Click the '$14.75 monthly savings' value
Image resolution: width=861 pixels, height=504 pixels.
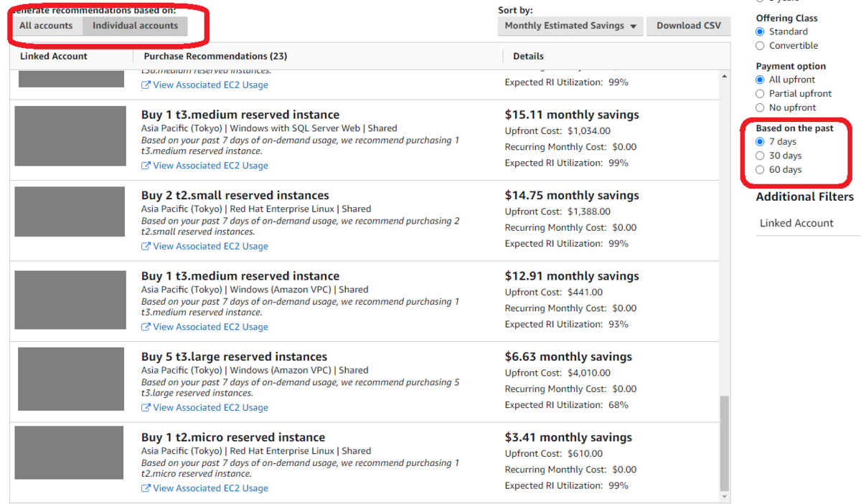pos(572,195)
